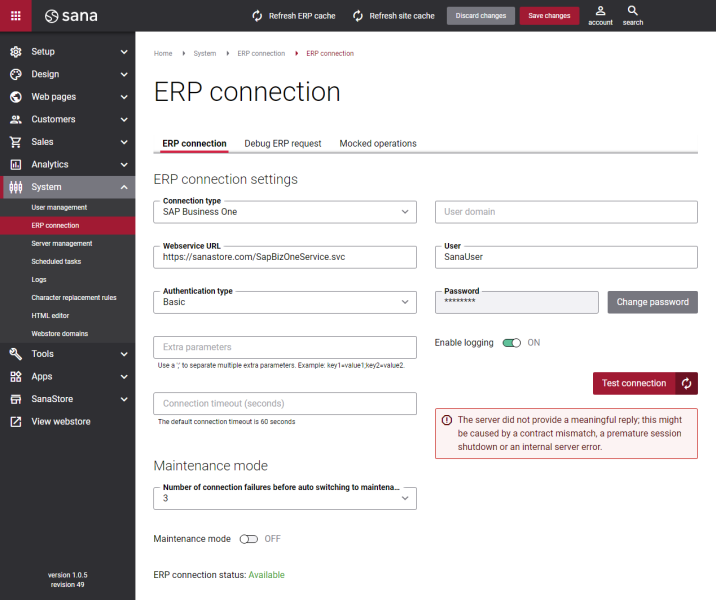Image resolution: width=716 pixels, height=600 pixels.
Task: Click the Sales cart icon
Action: (16, 142)
